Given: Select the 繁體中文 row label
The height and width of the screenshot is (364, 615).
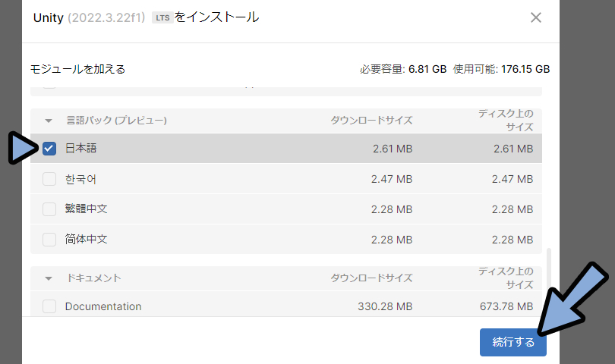Looking at the screenshot, I should click(x=87, y=209).
